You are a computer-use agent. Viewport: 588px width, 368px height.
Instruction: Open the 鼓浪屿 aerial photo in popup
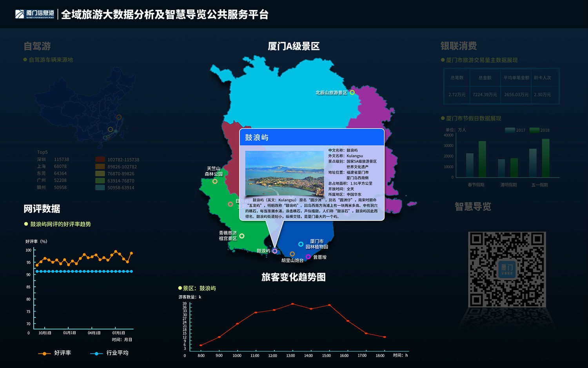[285, 173]
